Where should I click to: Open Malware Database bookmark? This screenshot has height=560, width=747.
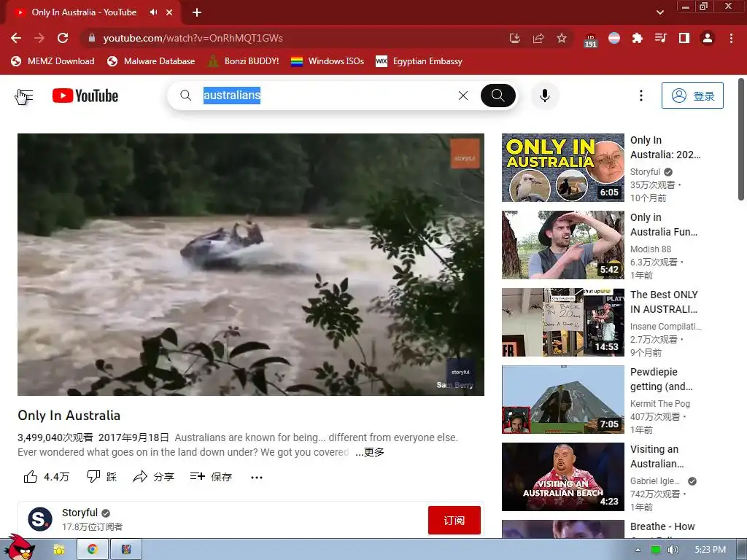(151, 61)
